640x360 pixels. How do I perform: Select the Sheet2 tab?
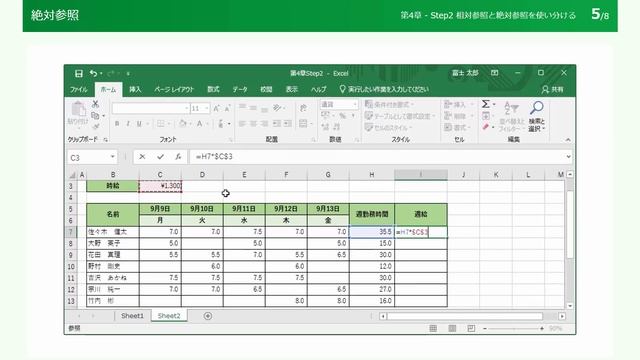click(169, 316)
